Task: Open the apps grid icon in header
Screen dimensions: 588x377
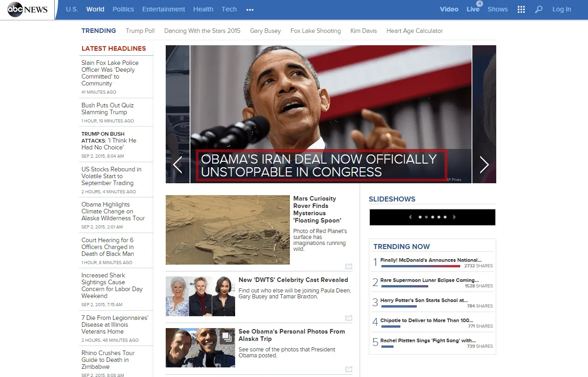Action: (x=521, y=9)
